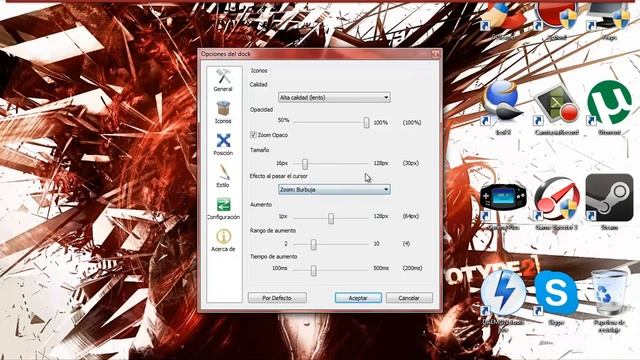Click the Opacidad slider handle
Viewport: 640px width, 360px height.
367,122
